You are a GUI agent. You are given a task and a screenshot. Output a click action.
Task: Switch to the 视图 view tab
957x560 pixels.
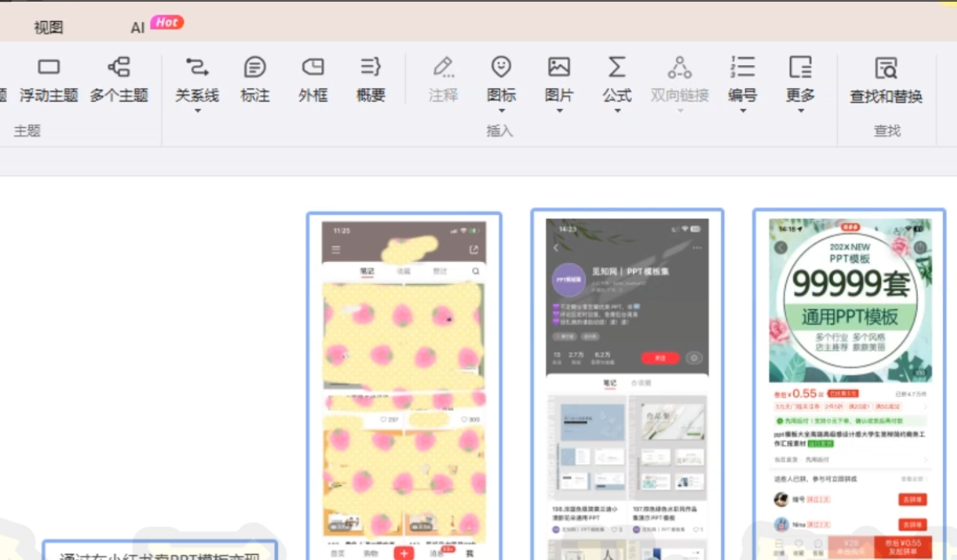49,27
